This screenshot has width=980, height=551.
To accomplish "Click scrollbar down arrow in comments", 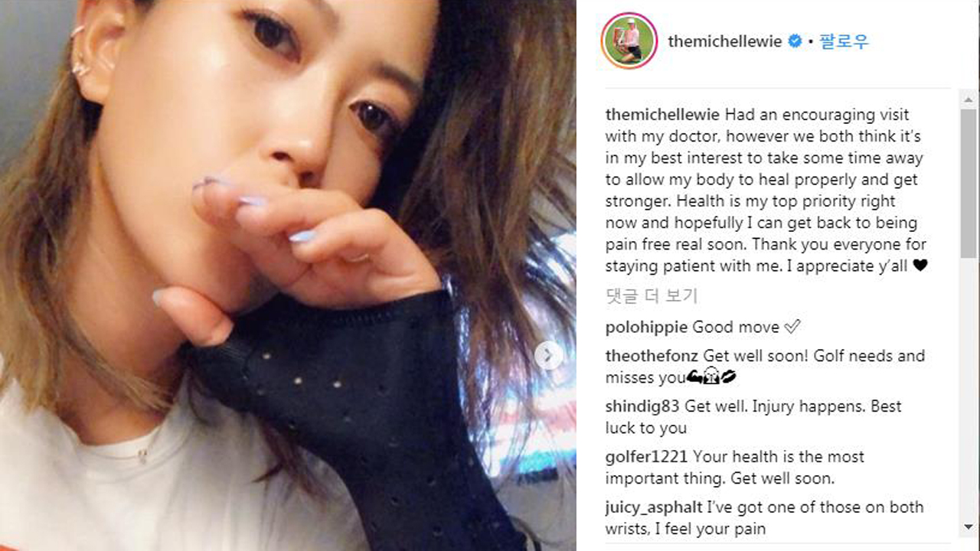I will pos(969,527).
